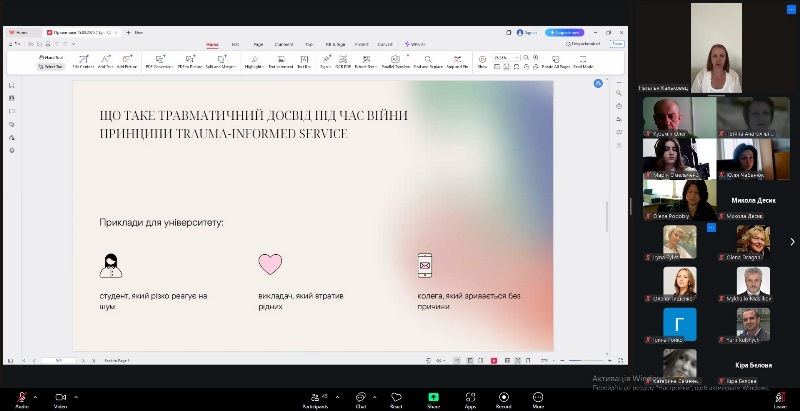
Task: Select the Highlight tool in PDF ribbon
Action: point(254,61)
